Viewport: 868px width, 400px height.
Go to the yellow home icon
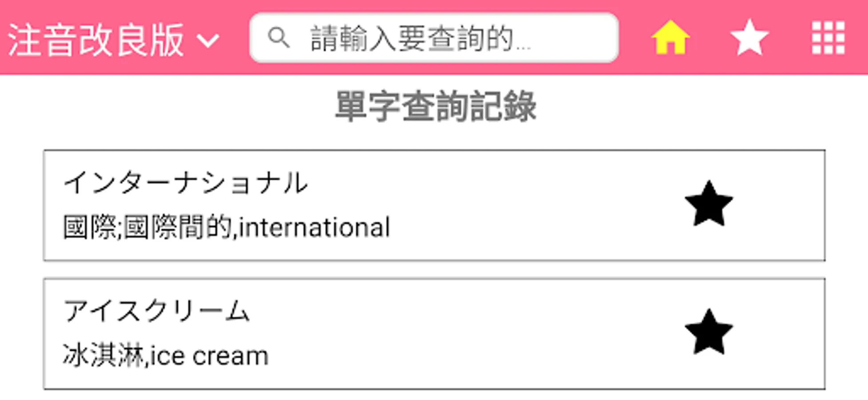tap(670, 38)
